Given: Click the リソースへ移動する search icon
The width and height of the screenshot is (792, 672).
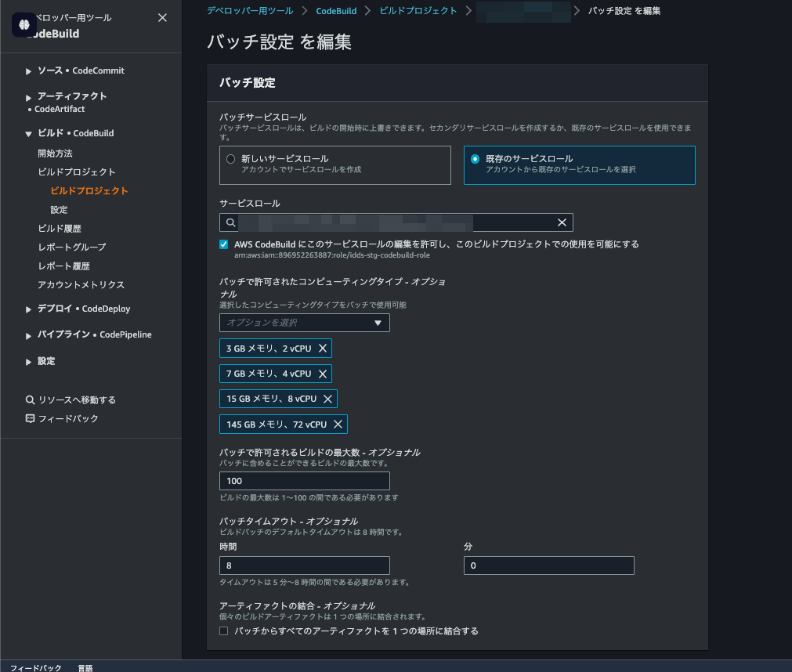Looking at the screenshot, I should coord(30,400).
